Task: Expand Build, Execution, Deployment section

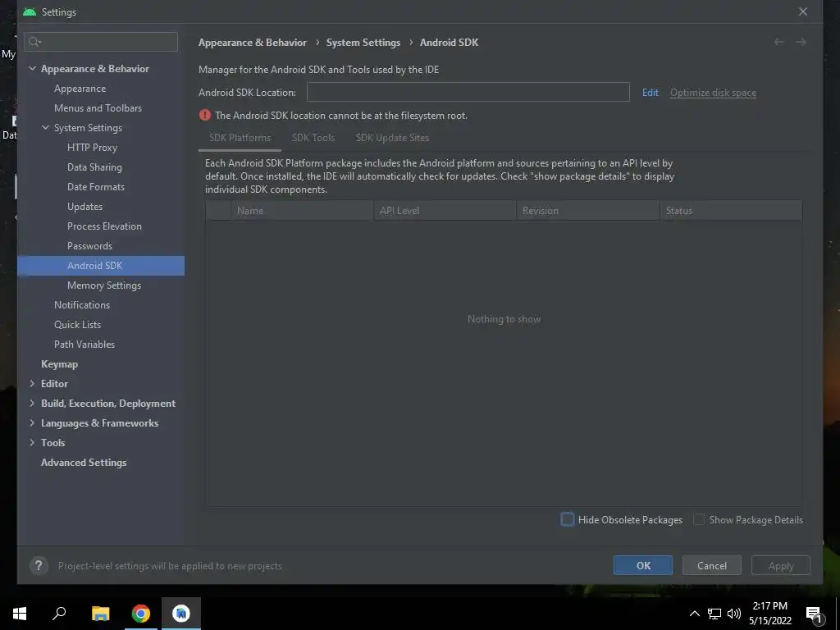Action: (x=32, y=403)
